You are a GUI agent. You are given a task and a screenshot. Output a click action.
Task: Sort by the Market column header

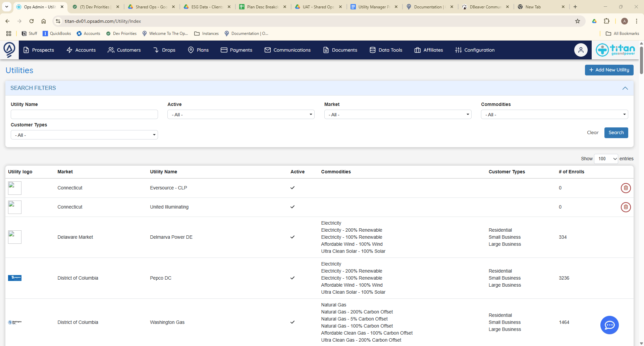click(65, 172)
